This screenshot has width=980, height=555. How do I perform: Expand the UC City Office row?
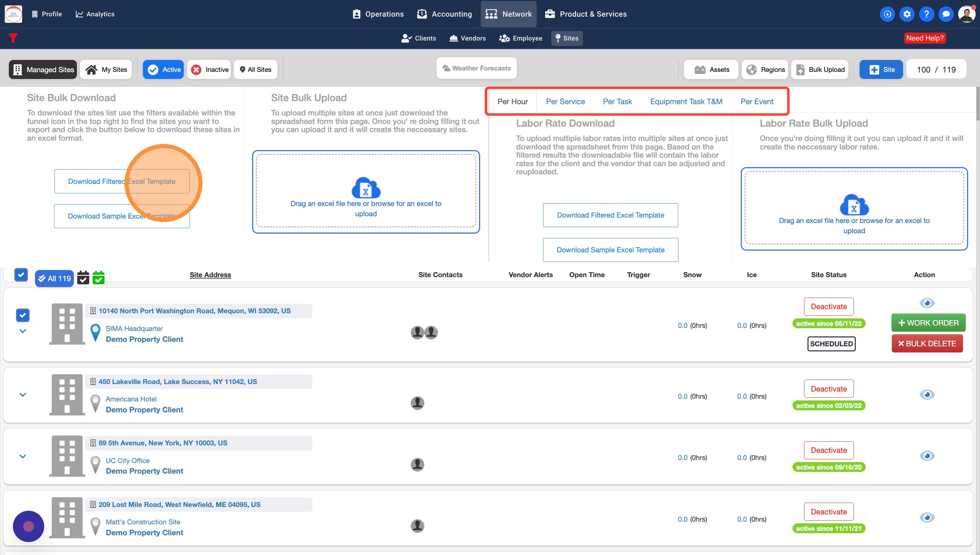[x=22, y=456]
